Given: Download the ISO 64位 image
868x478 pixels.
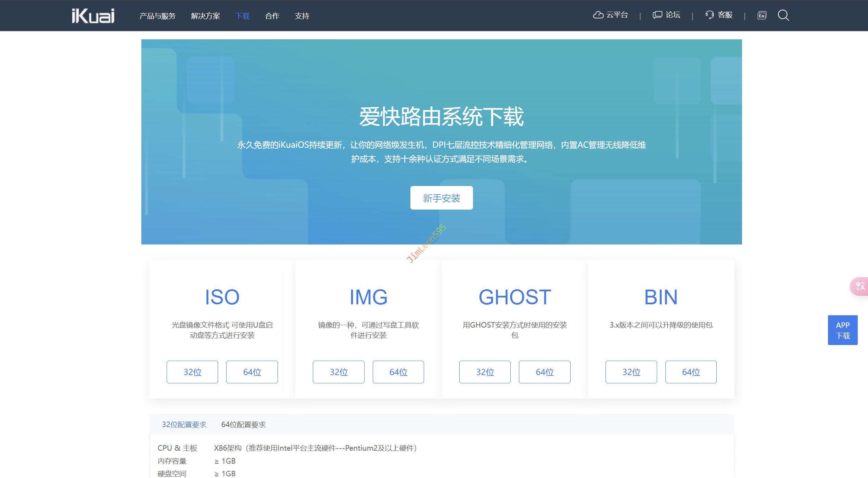Looking at the screenshot, I should pyautogui.click(x=252, y=372).
